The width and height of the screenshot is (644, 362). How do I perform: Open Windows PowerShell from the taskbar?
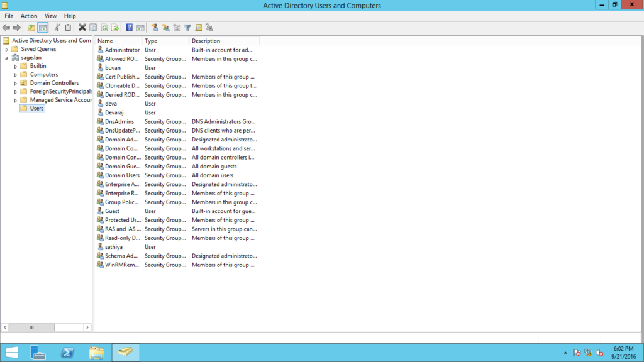[67, 353]
